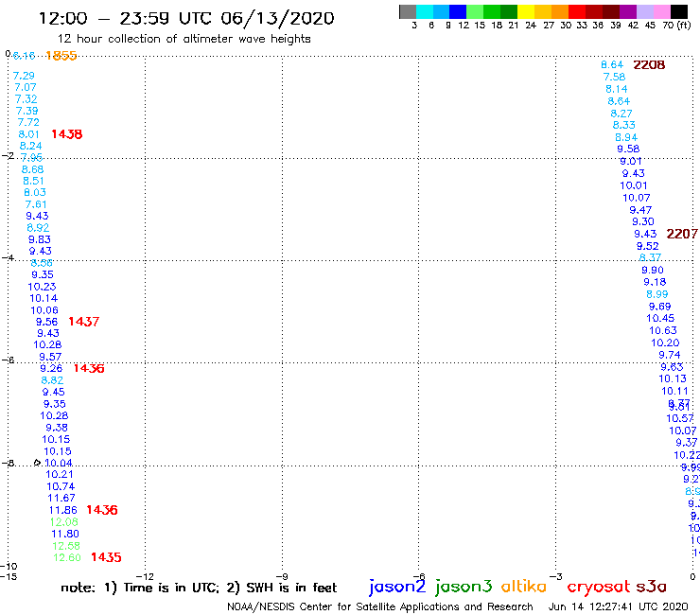Viewport: 700px width, 615px height.
Task: Click the NOAA/NESDIS Center attribution text
Action: click(380, 606)
